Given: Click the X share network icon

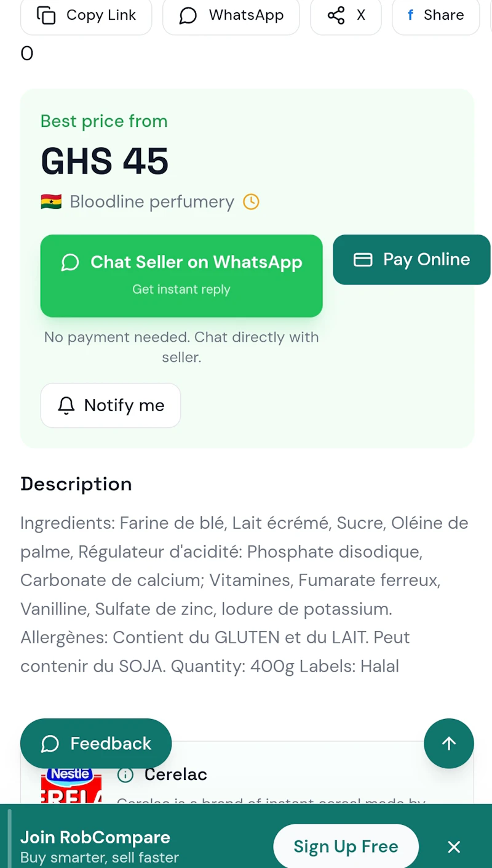Looking at the screenshot, I should (336, 15).
